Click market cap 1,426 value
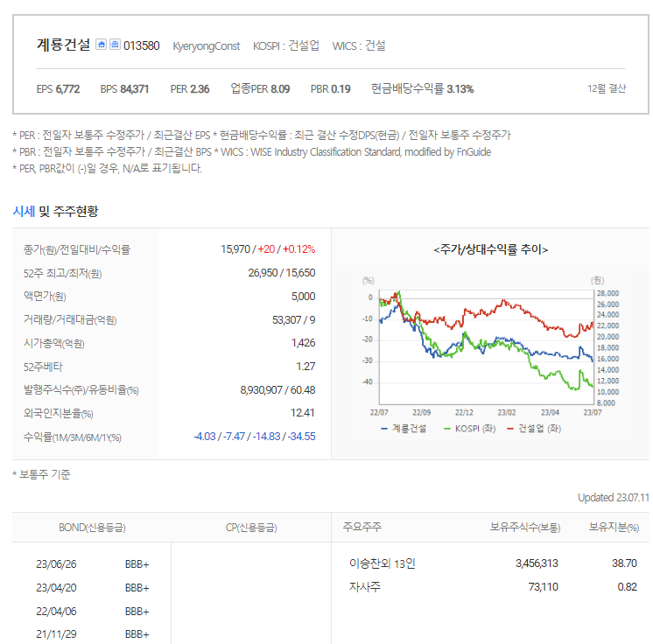 point(303,343)
